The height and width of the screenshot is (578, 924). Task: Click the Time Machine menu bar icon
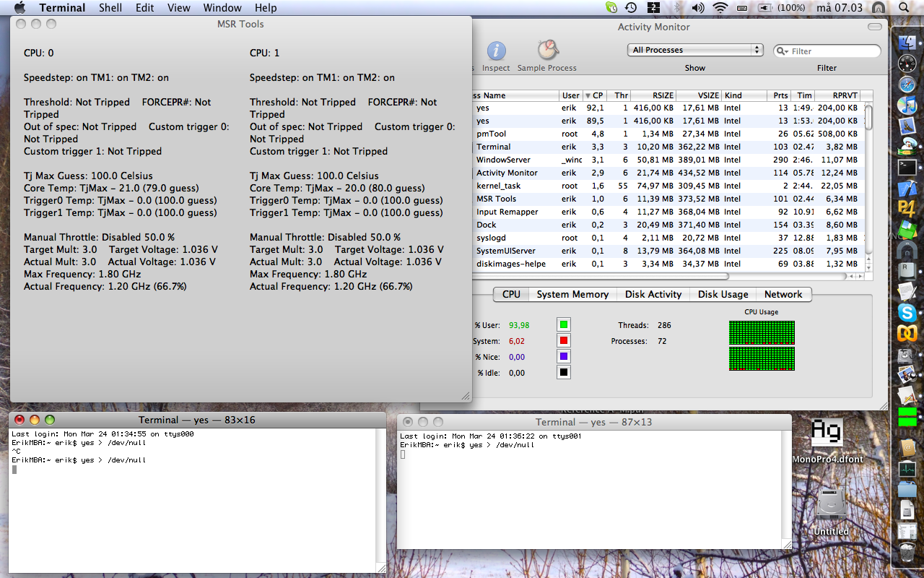pos(631,8)
